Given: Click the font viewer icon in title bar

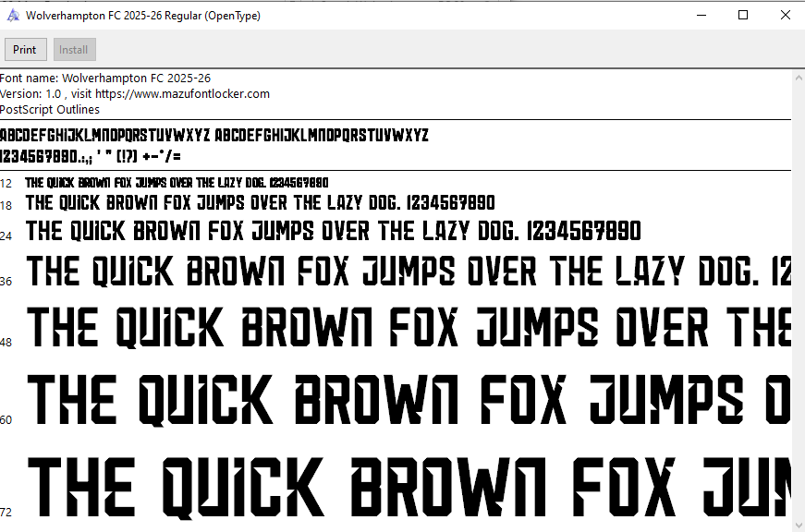Looking at the screenshot, I should pyautogui.click(x=13, y=16).
